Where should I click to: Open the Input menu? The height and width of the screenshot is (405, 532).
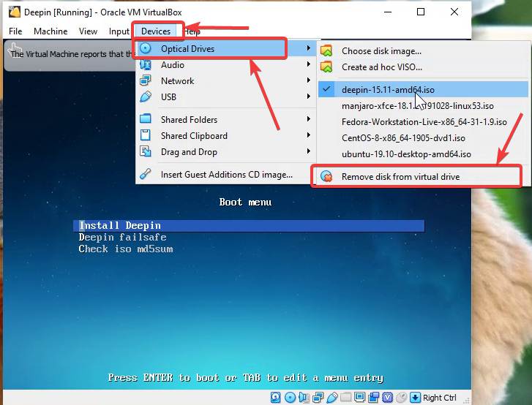119,31
